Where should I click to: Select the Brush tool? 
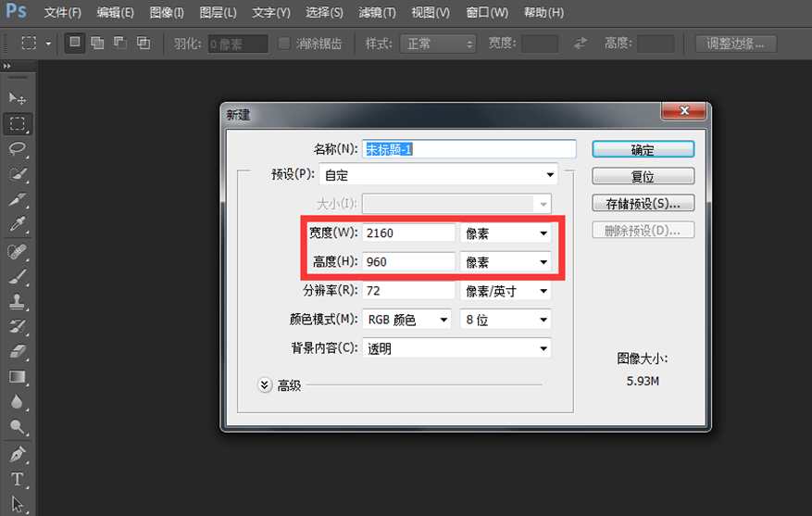tap(17, 277)
